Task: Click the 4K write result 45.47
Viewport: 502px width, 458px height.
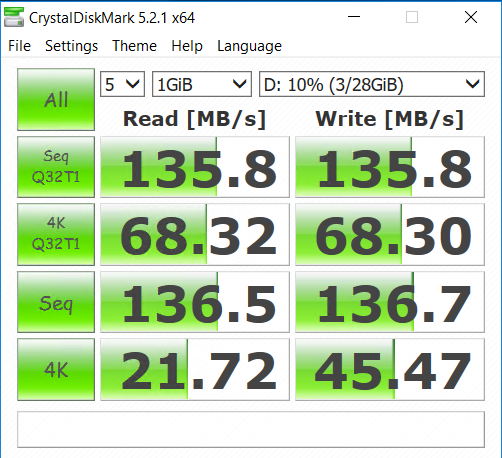Action: [390, 369]
